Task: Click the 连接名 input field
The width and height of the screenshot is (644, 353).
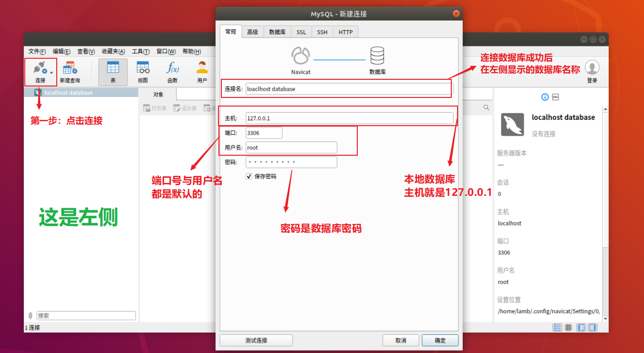Action: coord(348,89)
